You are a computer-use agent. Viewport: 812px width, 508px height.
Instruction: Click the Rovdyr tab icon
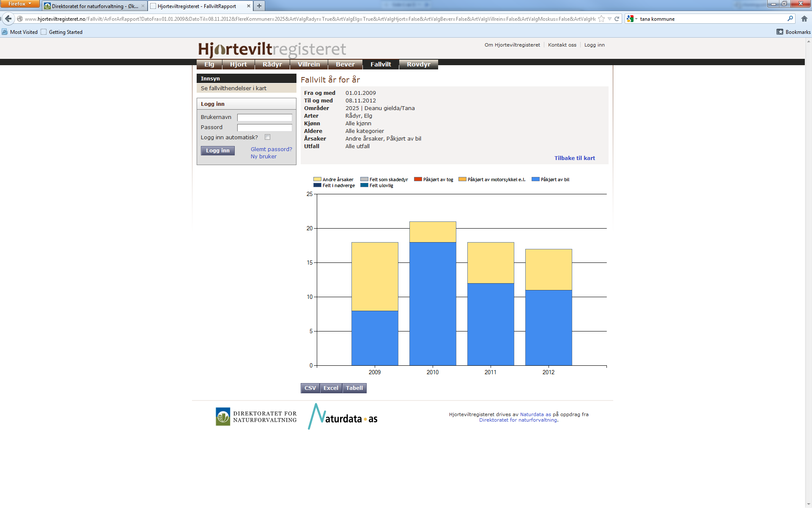[x=419, y=64]
